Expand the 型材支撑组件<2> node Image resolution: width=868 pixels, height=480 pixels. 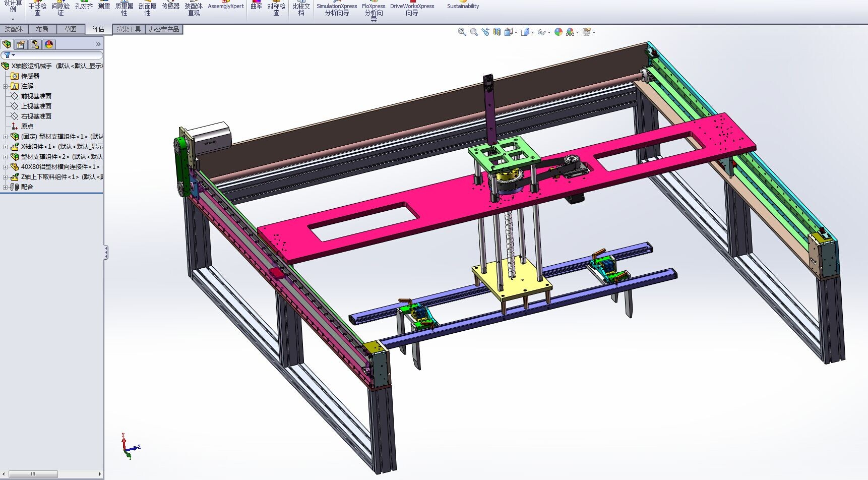pos(6,157)
